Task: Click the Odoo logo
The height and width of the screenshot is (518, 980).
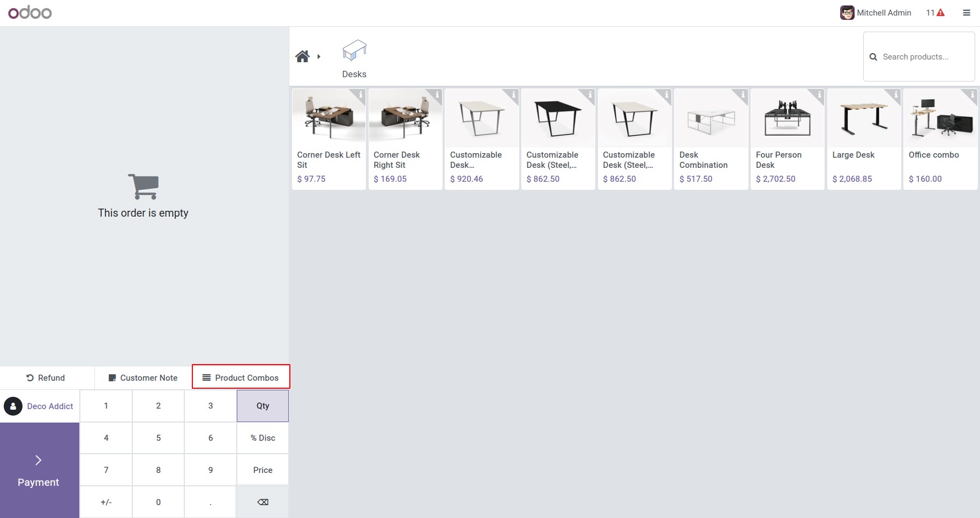Action: (30, 12)
